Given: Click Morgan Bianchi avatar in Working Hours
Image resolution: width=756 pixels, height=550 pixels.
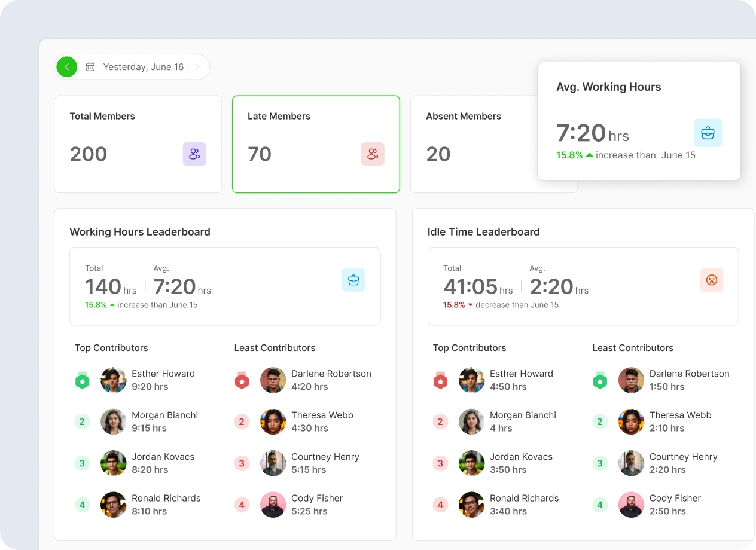Looking at the screenshot, I should point(114,421).
